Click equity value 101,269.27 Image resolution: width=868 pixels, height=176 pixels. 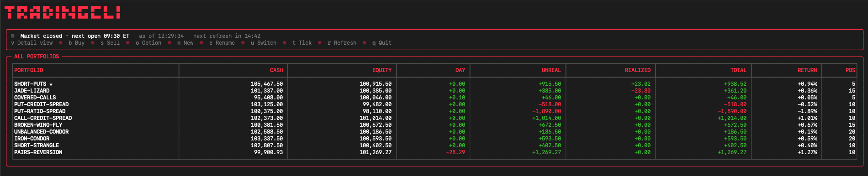click(376, 152)
